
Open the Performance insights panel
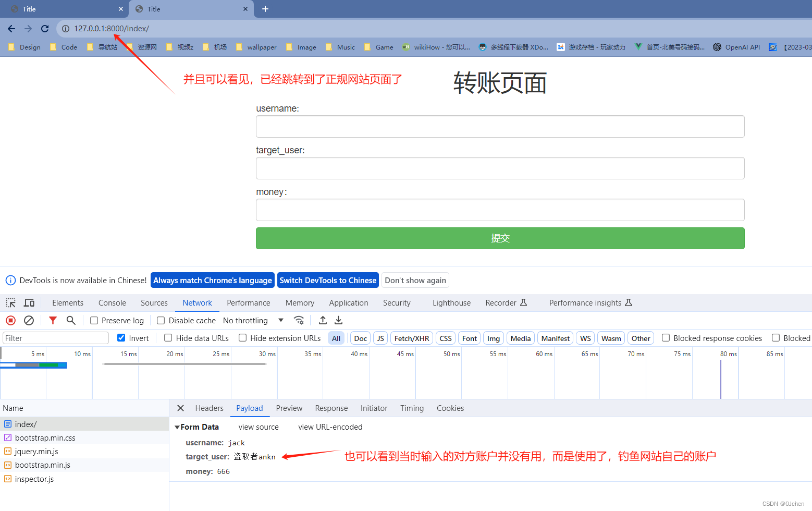(x=590, y=303)
